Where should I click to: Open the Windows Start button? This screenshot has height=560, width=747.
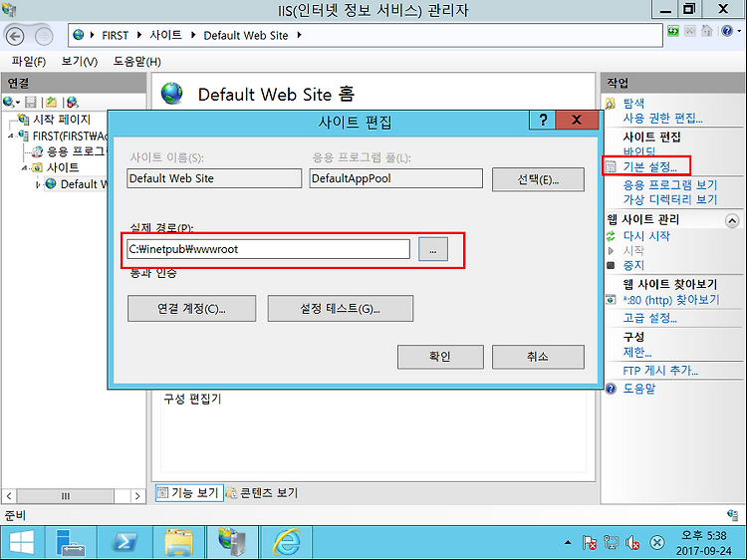pyautogui.click(x=22, y=543)
